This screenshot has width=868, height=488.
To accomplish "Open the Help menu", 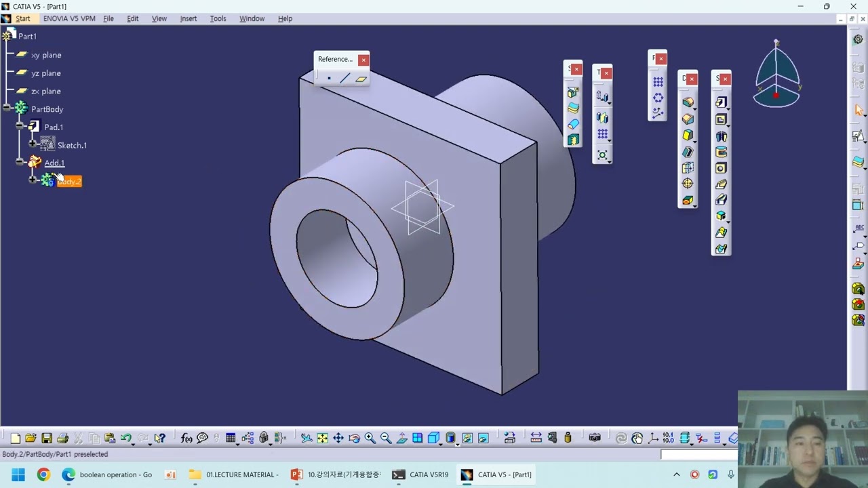I will (285, 18).
